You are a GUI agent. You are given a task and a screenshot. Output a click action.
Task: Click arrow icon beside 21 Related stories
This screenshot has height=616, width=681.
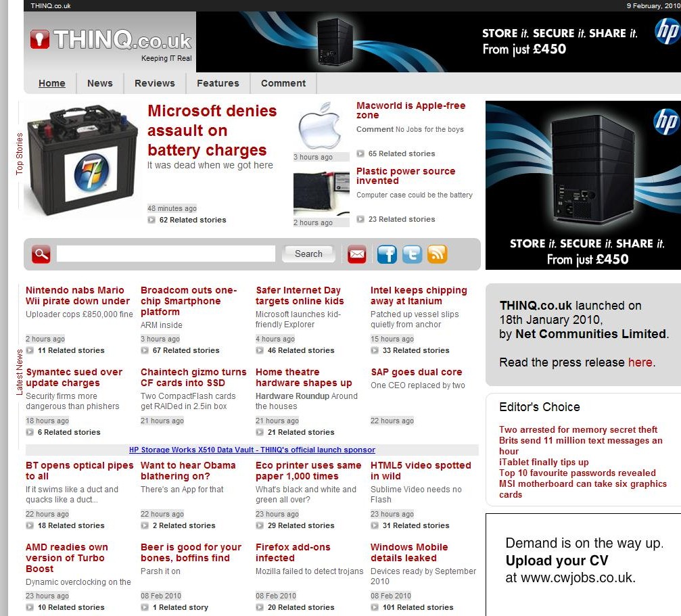tap(259, 432)
